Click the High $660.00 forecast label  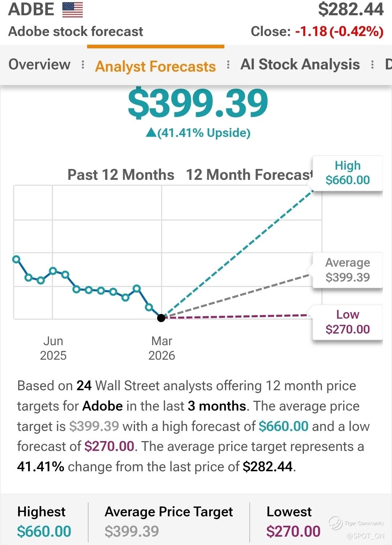[347, 173]
